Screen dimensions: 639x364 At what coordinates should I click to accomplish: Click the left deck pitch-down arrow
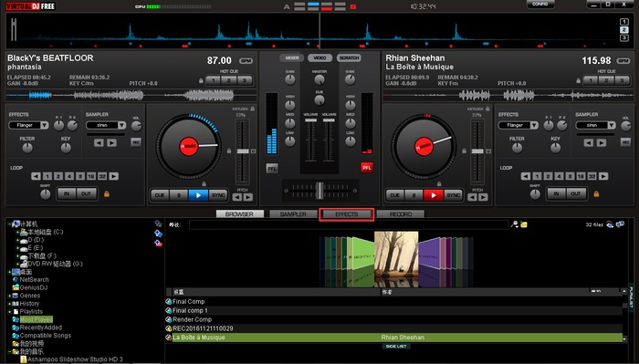pos(237,197)
